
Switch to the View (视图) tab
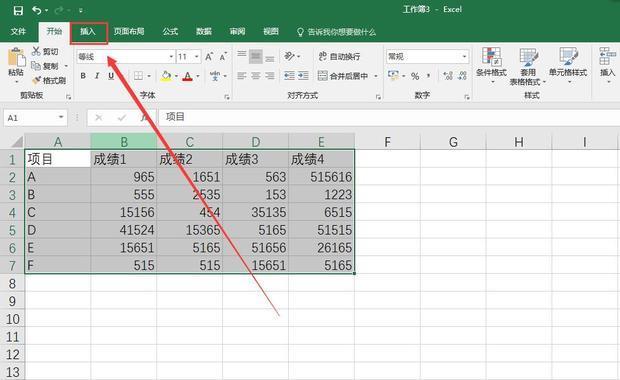(x=271, y=32)
